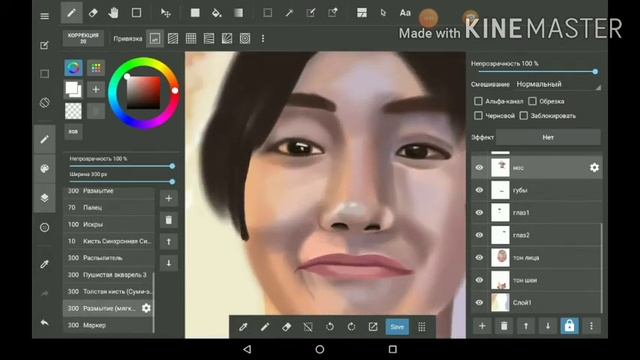Move selected brush down in list
This screenshot has width=640, height=360.
click(169, 263)
